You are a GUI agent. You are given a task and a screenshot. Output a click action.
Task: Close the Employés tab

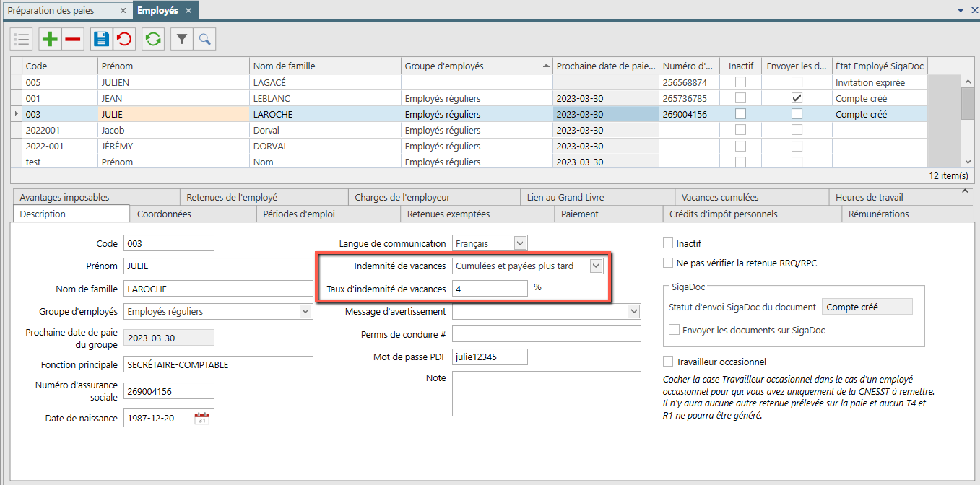click(x=188, y=11)
